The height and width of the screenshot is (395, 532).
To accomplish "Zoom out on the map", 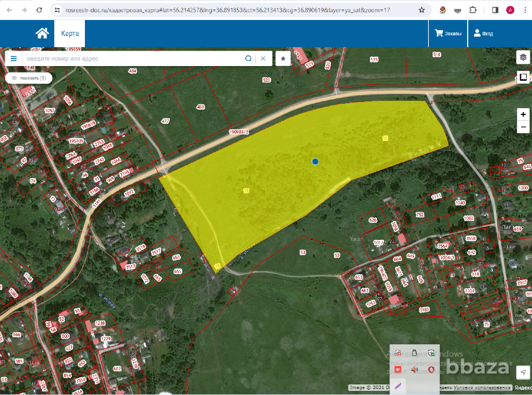I will [523, 127].
